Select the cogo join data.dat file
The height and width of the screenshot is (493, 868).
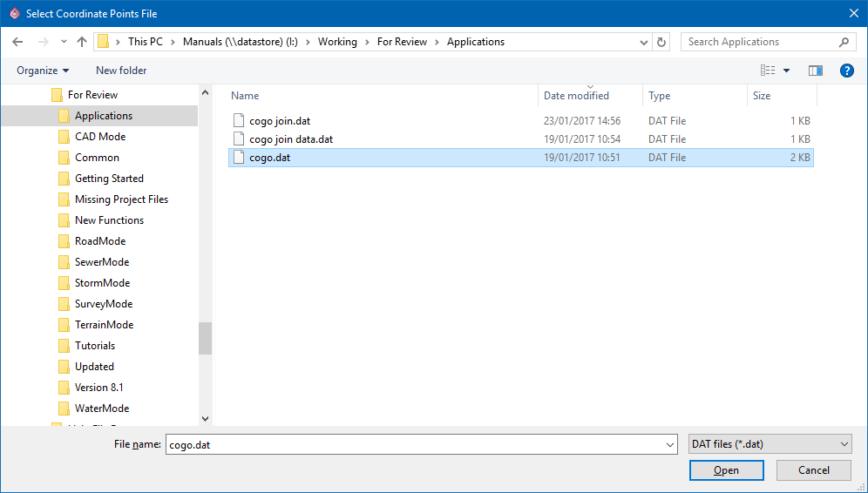coord(290,139)
